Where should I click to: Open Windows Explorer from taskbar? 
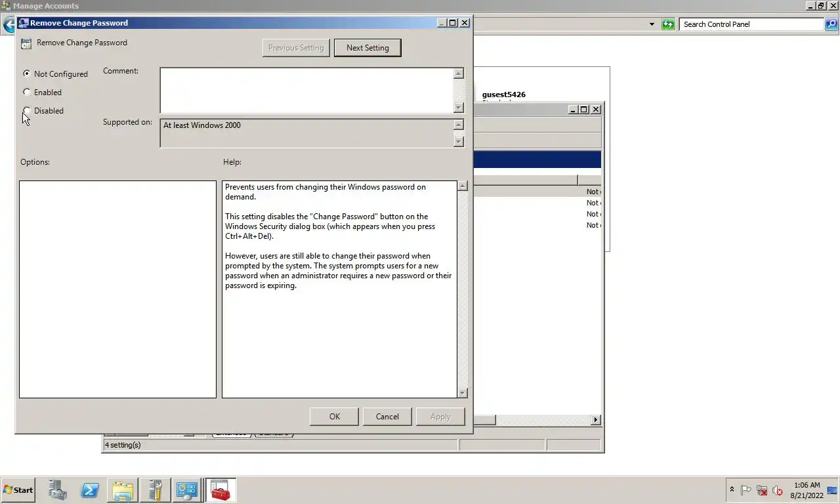123,490
